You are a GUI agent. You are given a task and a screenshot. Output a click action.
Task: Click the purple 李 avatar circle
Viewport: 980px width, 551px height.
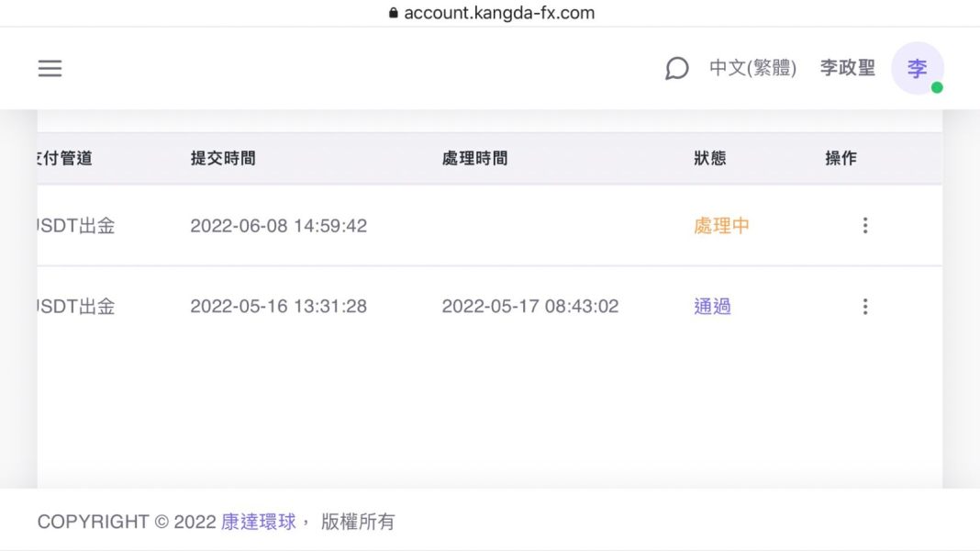click(x=917, y=68)
